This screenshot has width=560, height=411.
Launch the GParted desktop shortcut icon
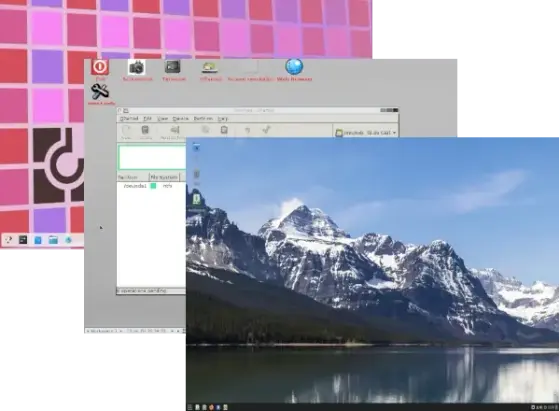(210, 67)
